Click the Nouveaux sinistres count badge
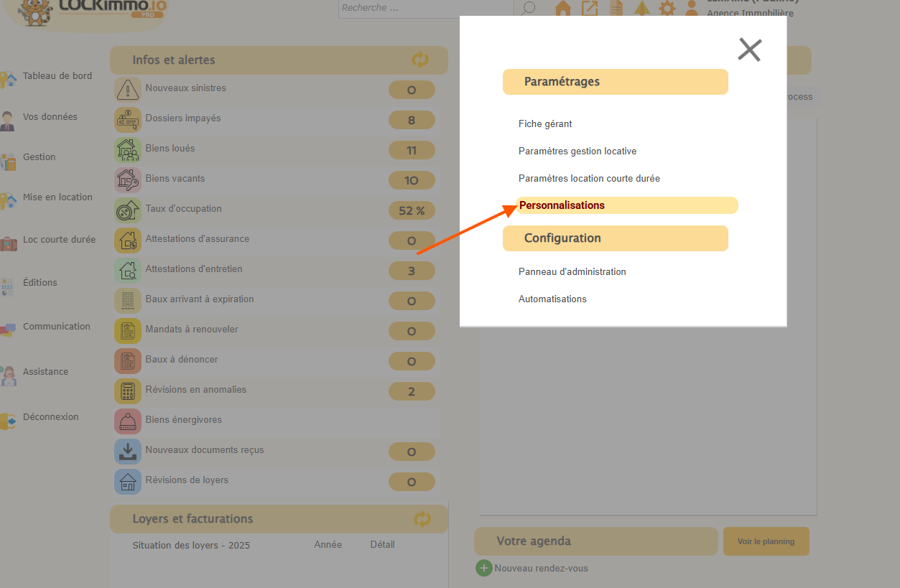This screenshot has width=900, height=588. (x=412, y=90)
